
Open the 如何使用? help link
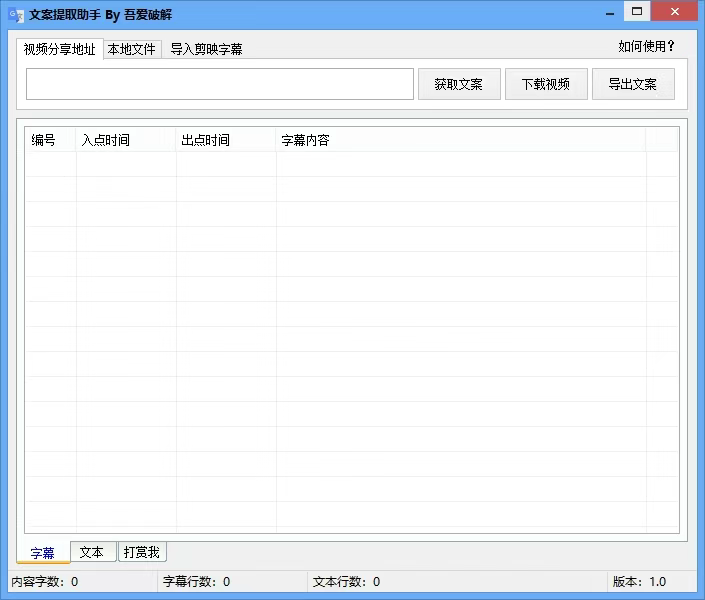pos(646,46)
